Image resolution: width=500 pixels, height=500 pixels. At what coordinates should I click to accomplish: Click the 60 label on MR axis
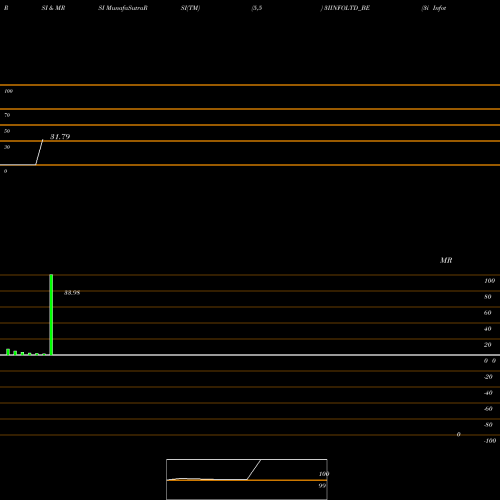click(488, 313)
